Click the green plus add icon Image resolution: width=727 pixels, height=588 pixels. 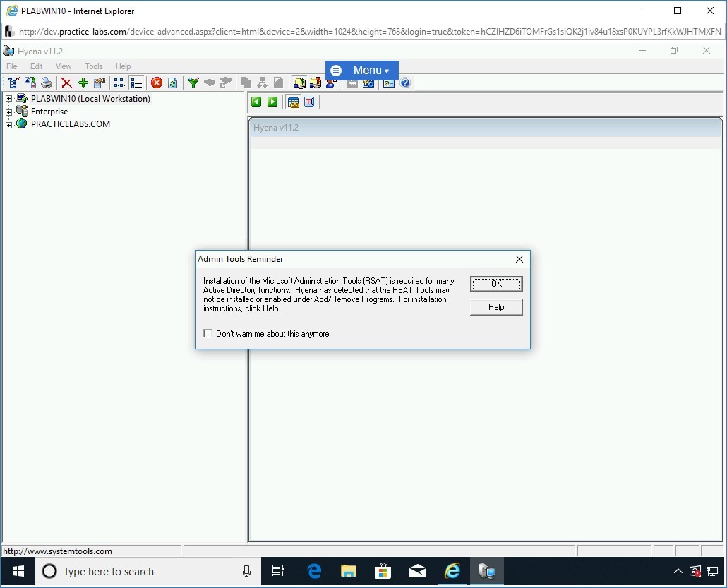(83, 83)
